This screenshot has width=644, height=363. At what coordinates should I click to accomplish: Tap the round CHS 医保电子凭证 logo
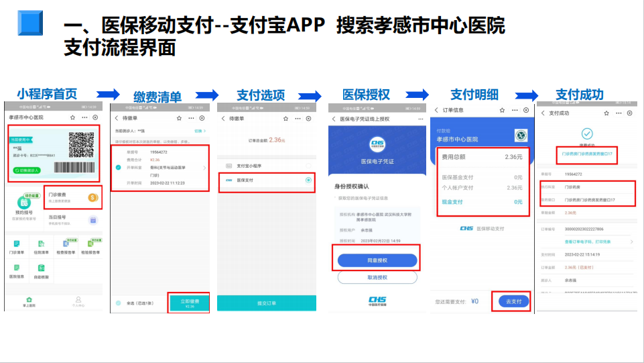point(377,144)
